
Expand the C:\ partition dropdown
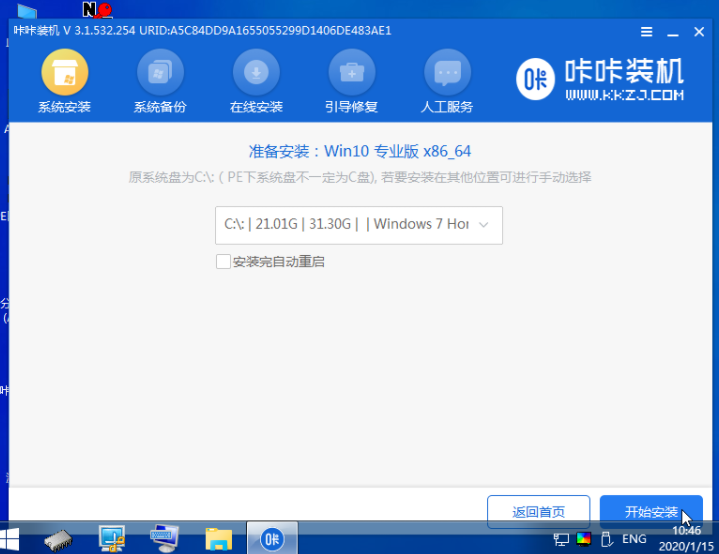[358, 225]
